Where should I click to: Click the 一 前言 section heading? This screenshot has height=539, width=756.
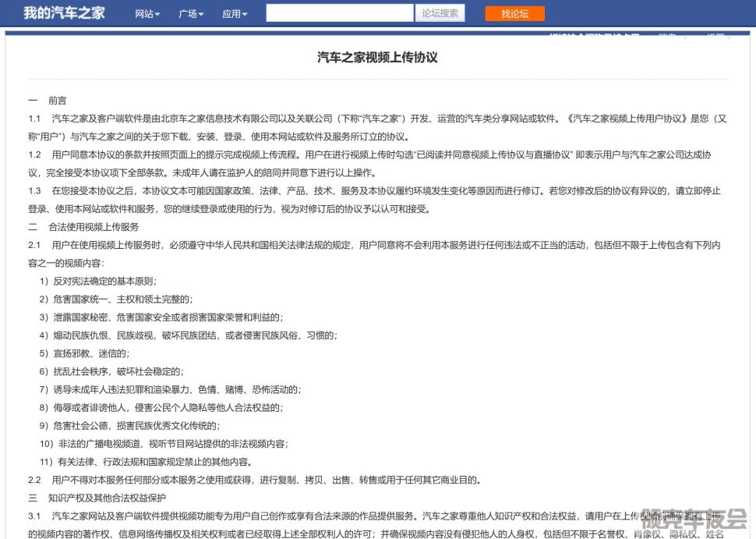pos(48,101)
